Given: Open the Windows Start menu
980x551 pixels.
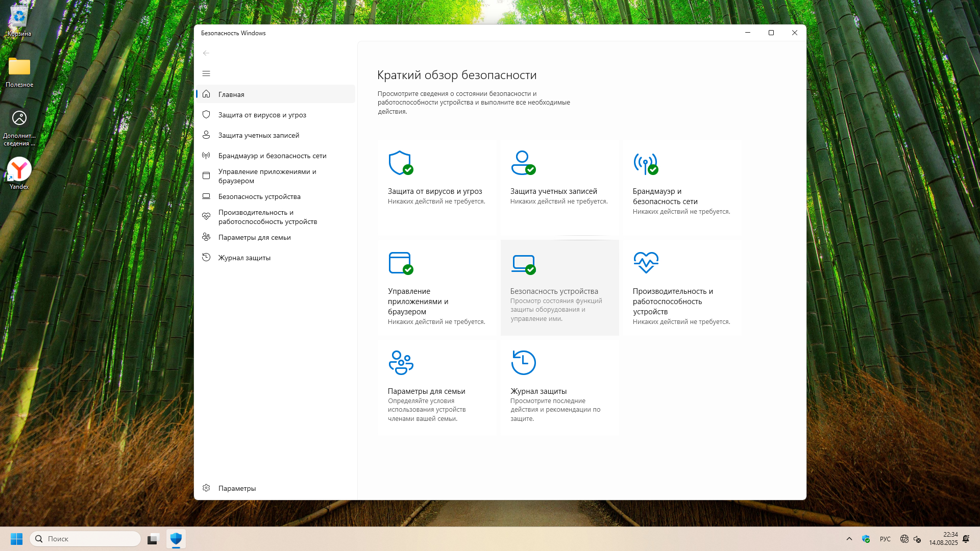Looking at the screenshot, I should pos(17,539).
